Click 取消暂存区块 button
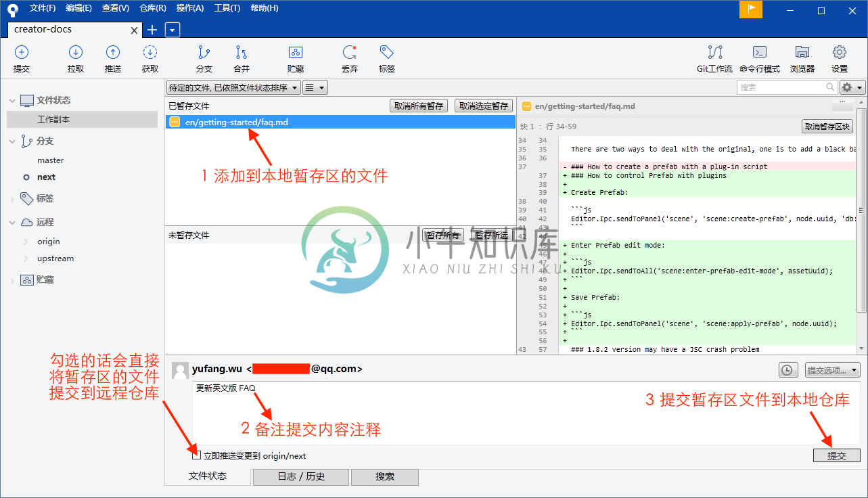Image resolution: width=868 pixels, height=498 pixels. pyautogui.click(x=827, y=127)
